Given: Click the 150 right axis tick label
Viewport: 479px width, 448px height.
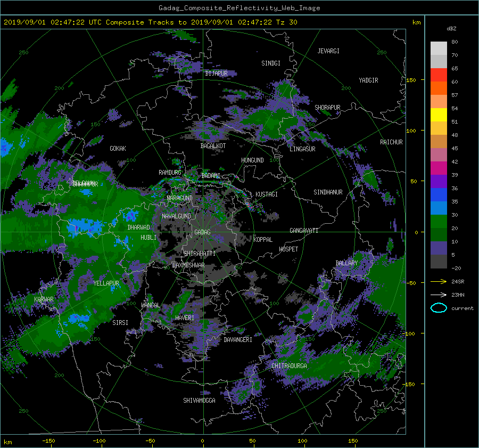Looking at the screenshot, I should click(x=411, y=80).
